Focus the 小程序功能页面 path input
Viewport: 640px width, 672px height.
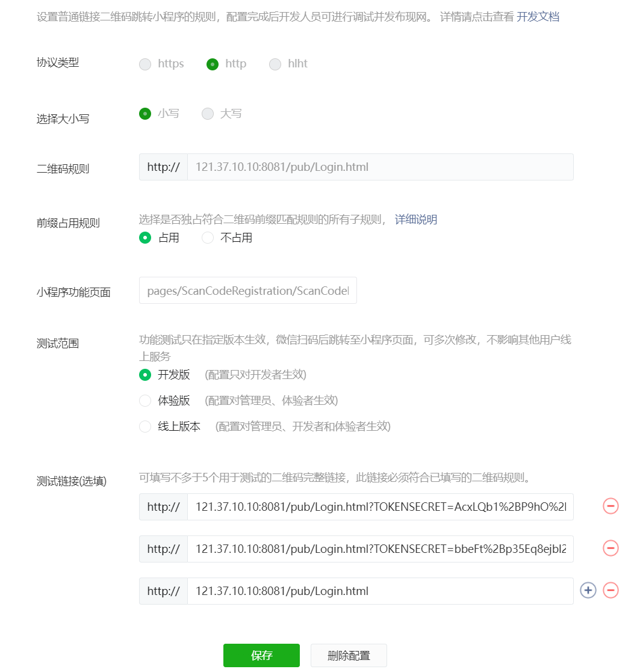coord(248,291)
